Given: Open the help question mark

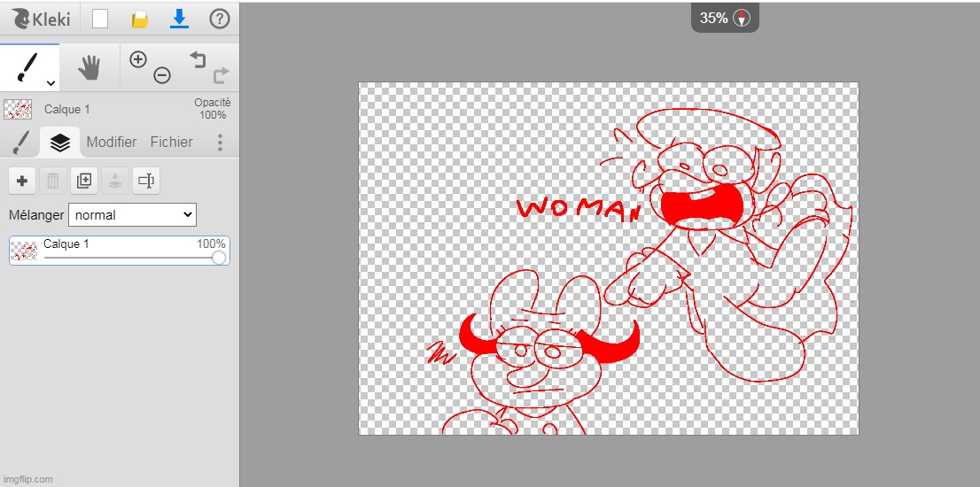Looking at the screenshot, I should tap(220, 19).
